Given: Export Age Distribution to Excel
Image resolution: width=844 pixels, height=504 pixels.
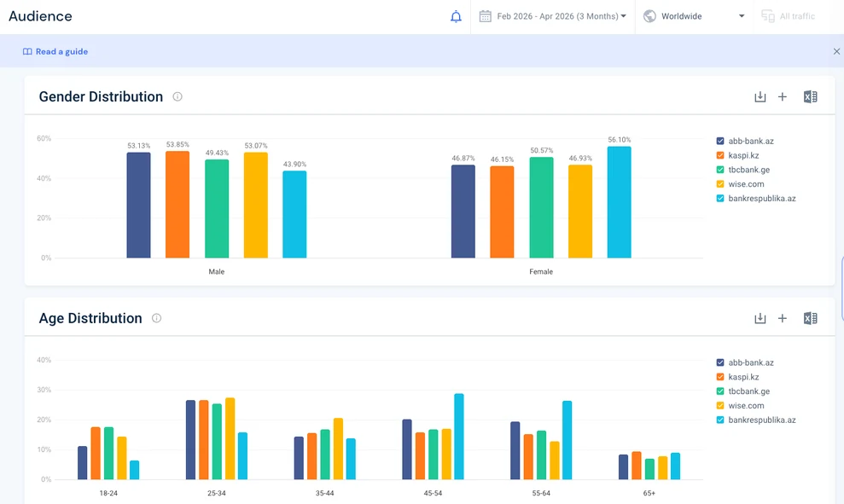Looking at the screenshot, I should coord(810,318).
